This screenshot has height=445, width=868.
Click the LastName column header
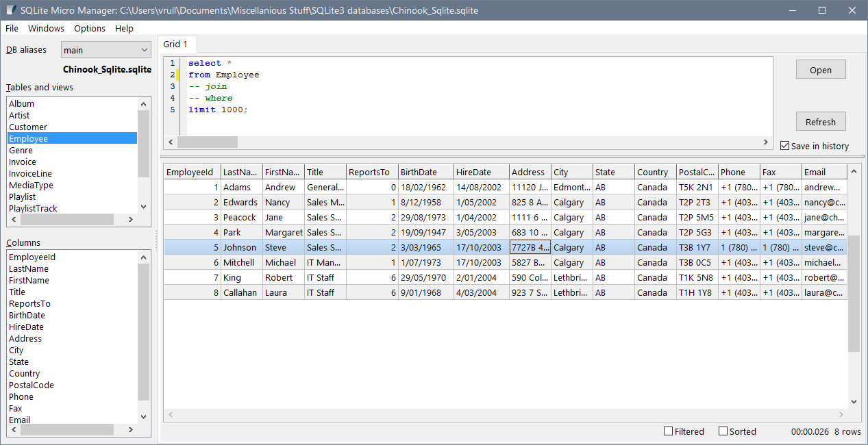click(241, 173)
